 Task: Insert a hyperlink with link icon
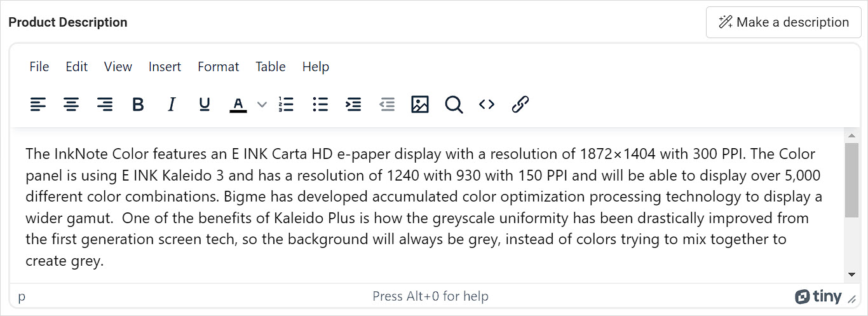520,104
